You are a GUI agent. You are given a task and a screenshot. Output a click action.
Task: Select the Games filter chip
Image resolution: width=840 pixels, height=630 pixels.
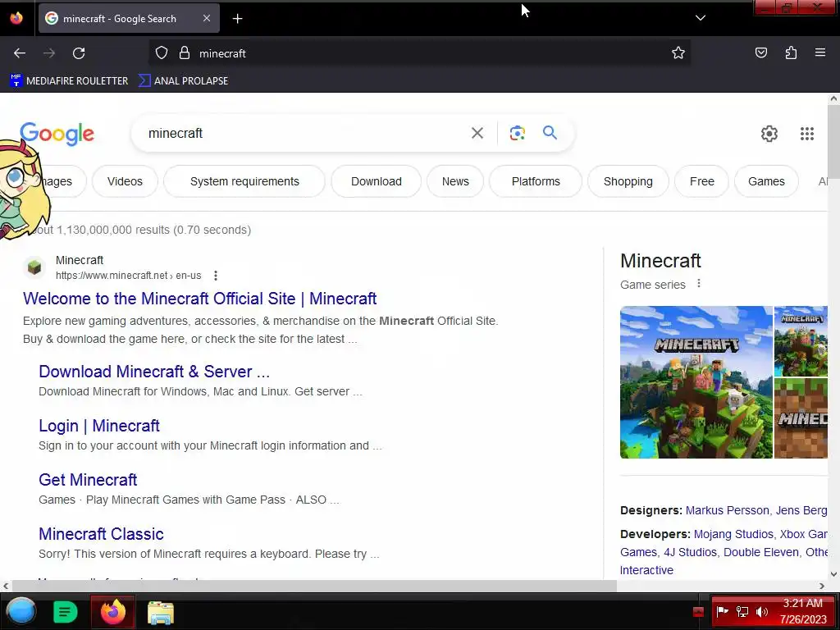click(766, 181)
